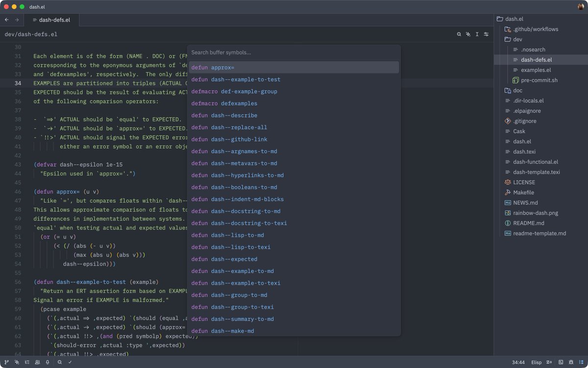
Task: Open examples.el in dev folder
Action: [x=541, y=70]
